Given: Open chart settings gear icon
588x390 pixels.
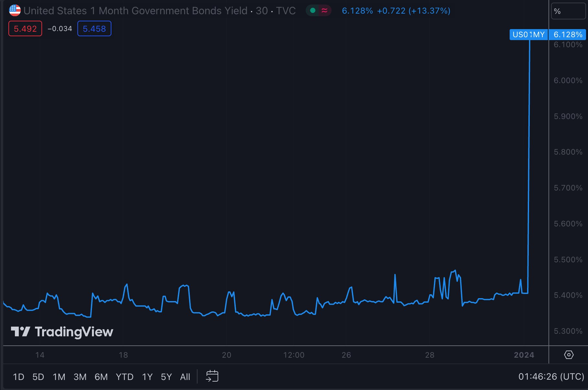Looking at the screenshot, I should tap(569, 355).
